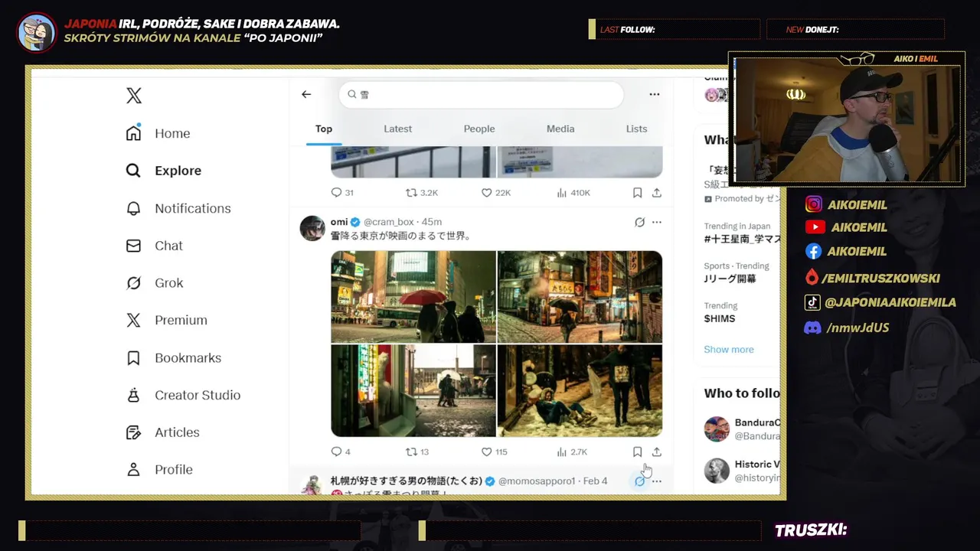Screen dimensions: 980x551
Task: Switch to the People tab
Action: (x=479, y=129)
